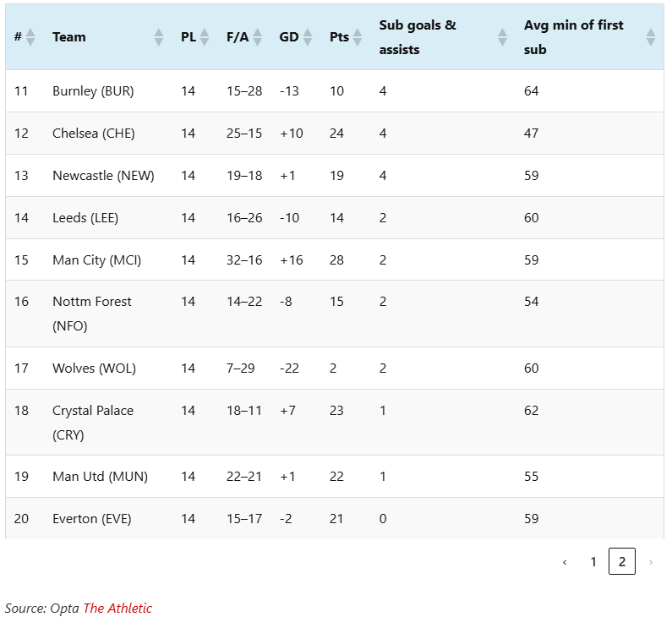Click the sort arrows beside Team header
672x617 pixels.
click(x=158, y=37)
